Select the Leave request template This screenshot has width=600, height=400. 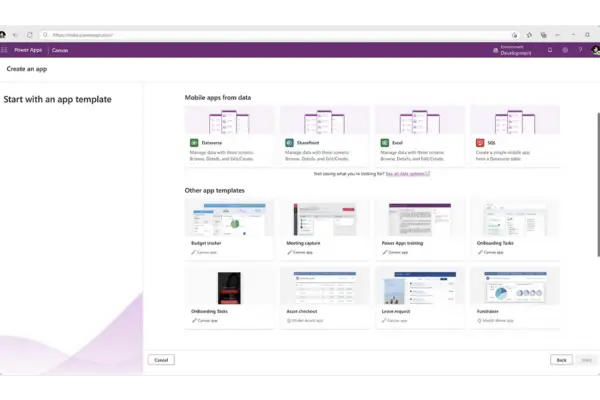420,298
